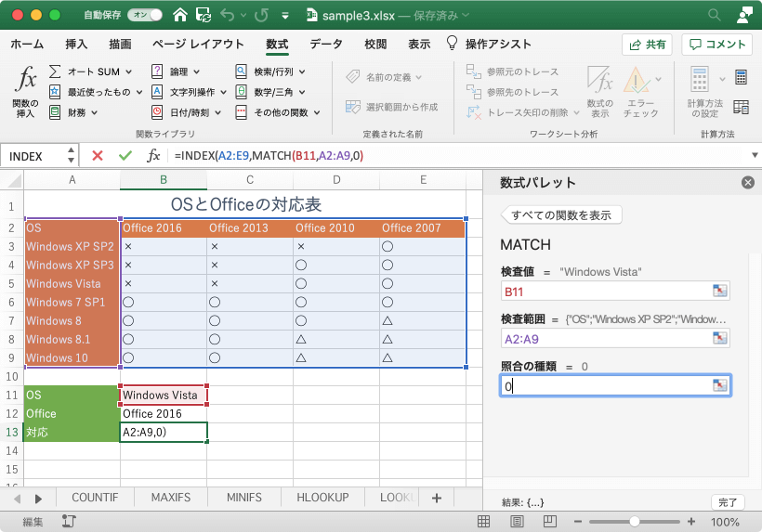
Task: Open the home icon in title bar
Action: pyautogui.click(x=180, y=15)
